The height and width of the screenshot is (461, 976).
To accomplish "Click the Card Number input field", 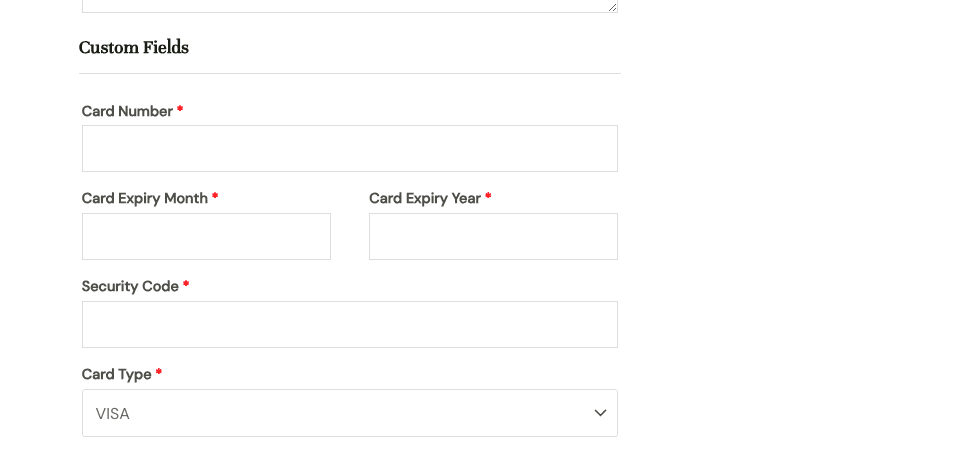I will 349,149.
